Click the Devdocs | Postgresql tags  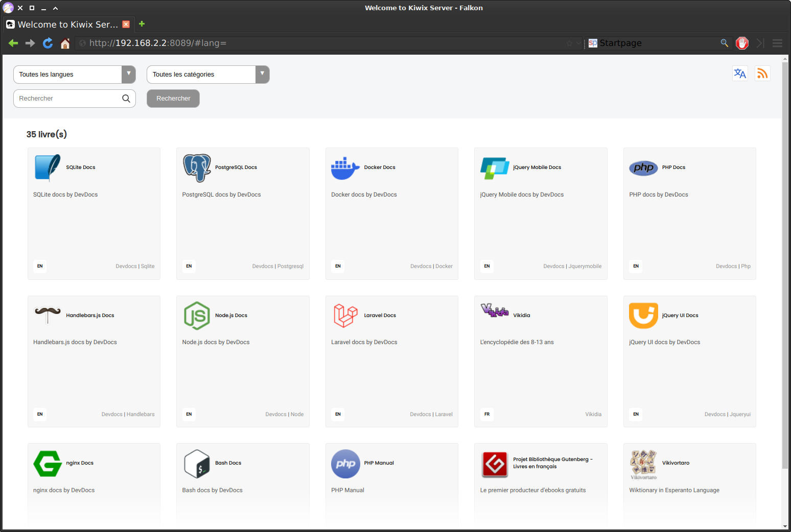coord(278,267)
